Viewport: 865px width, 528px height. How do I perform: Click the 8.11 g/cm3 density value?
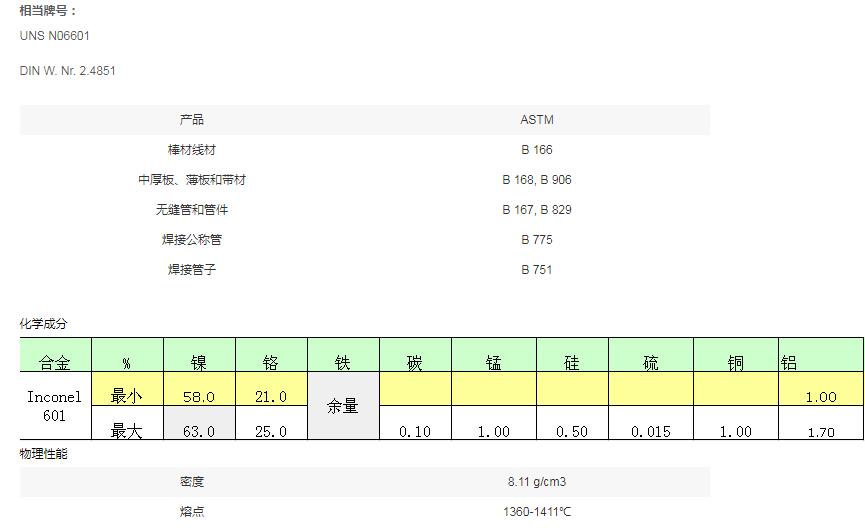tap(537, 482)
